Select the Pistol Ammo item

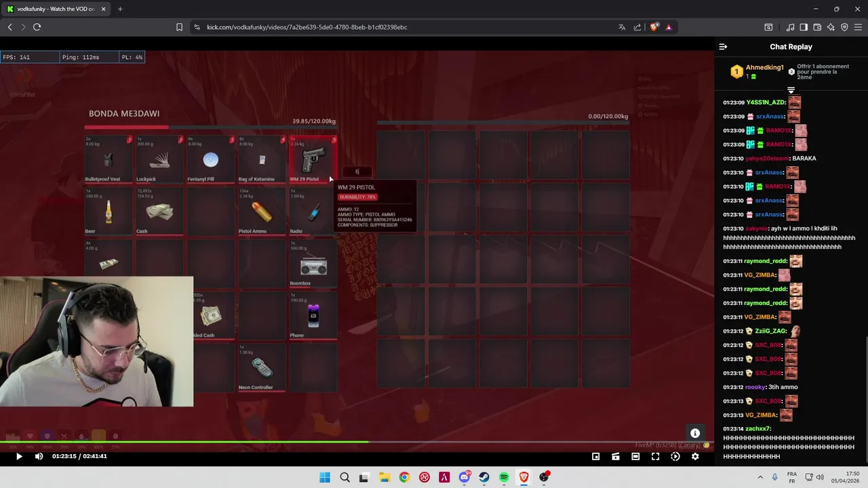[x=262, y=212]
